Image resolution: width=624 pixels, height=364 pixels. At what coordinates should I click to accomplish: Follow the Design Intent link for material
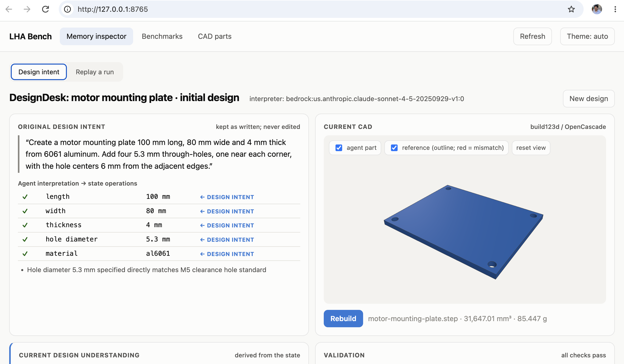(x=227, y=254)
